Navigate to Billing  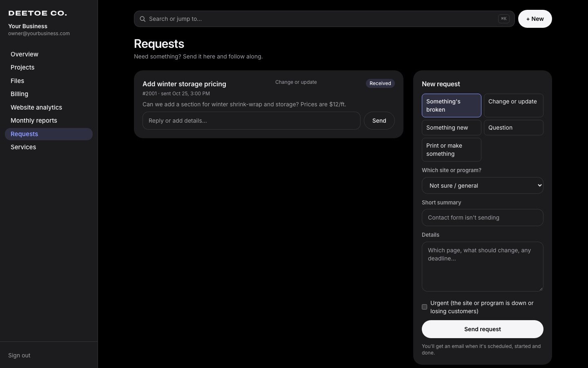pos(49,94)
